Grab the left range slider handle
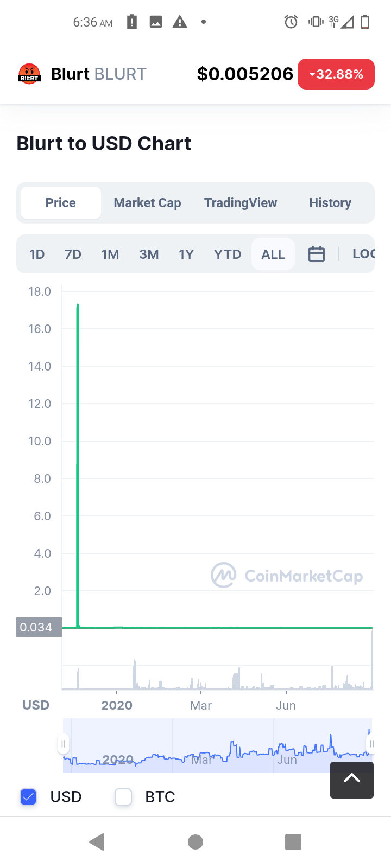 [x=64, y=744]
